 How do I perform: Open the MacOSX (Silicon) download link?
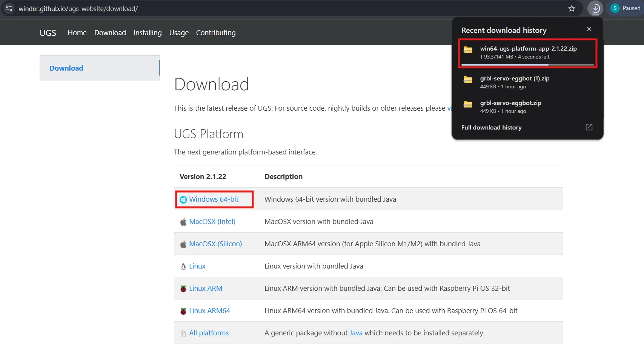215,244
